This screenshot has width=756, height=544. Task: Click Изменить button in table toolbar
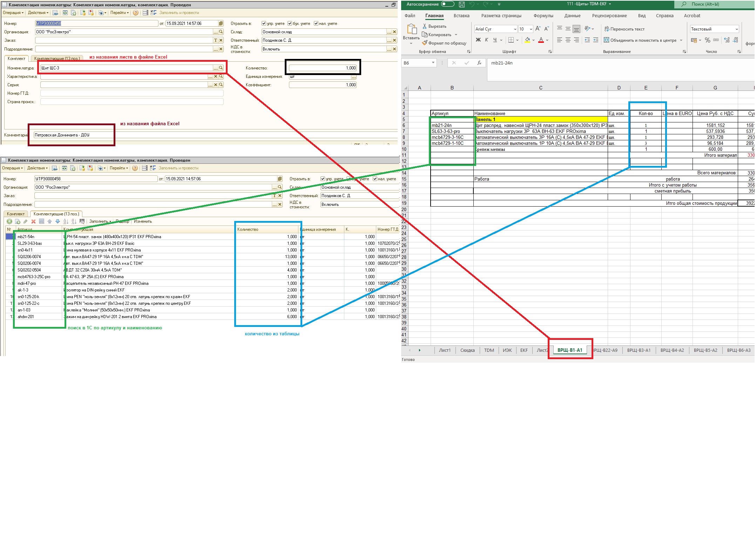(143, 221)
